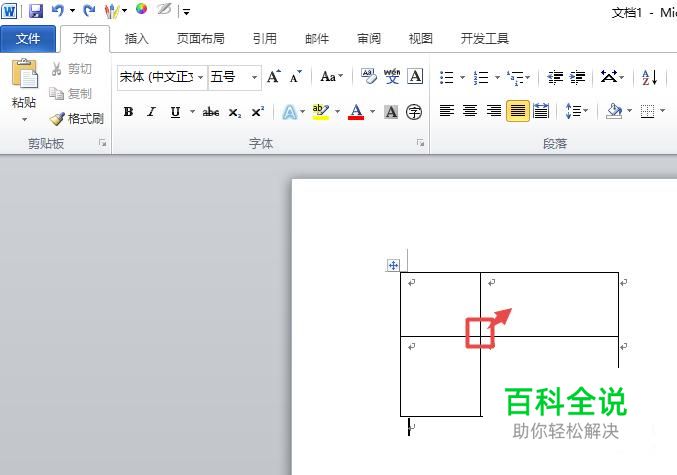Apply strikethrough formatting
Screen dimensions: 677x475
[x=211, y=112]
